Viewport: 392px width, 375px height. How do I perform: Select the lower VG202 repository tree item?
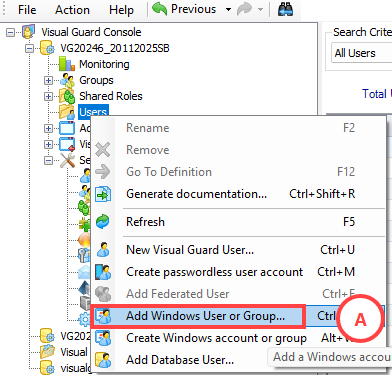pos(75,336)
